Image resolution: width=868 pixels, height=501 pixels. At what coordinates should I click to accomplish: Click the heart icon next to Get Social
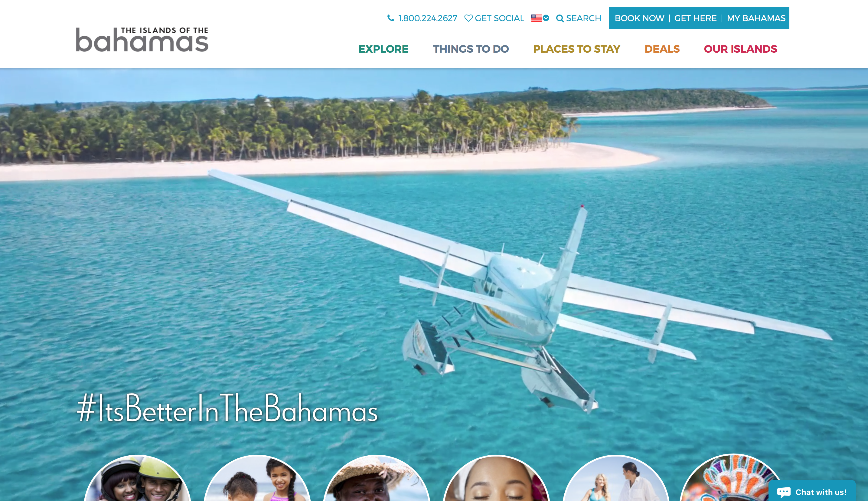(x=468, y=18)
